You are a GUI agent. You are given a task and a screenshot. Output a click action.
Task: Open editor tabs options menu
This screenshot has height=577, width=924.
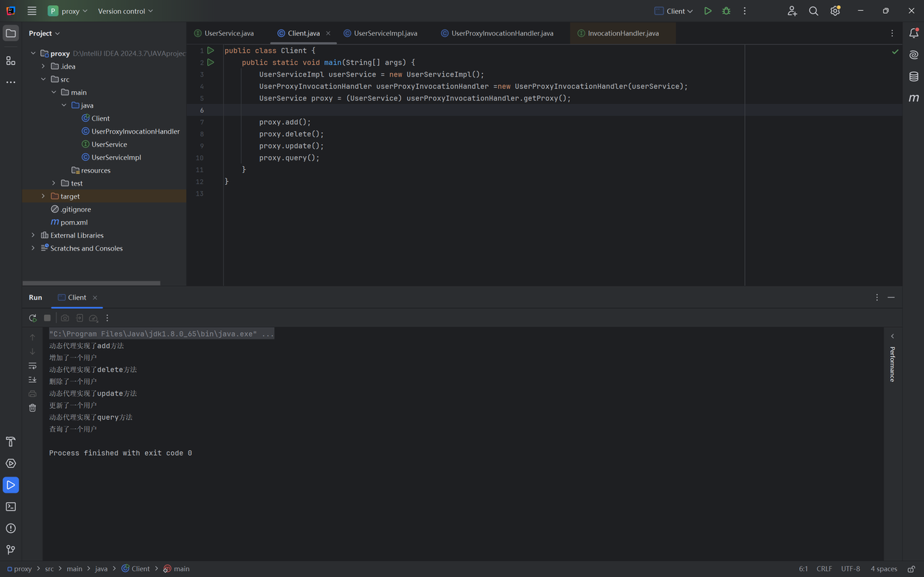(892, 33)
